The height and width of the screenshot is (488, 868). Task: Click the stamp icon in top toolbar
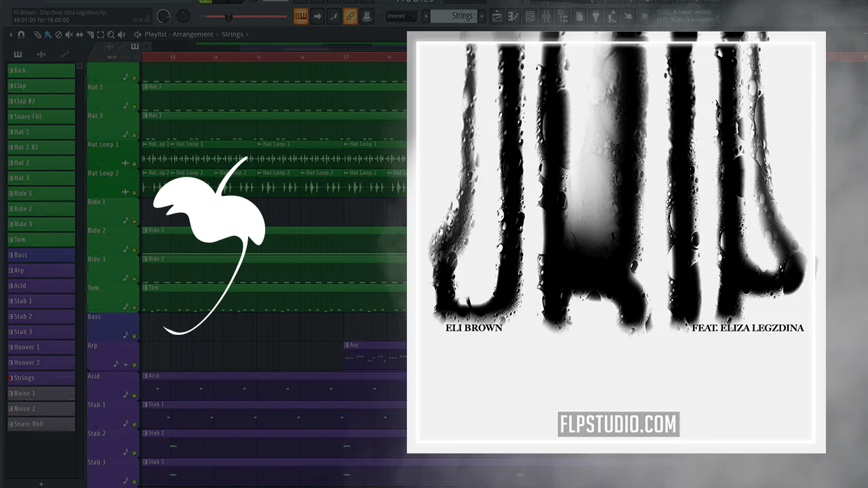(x=367, y=16)
